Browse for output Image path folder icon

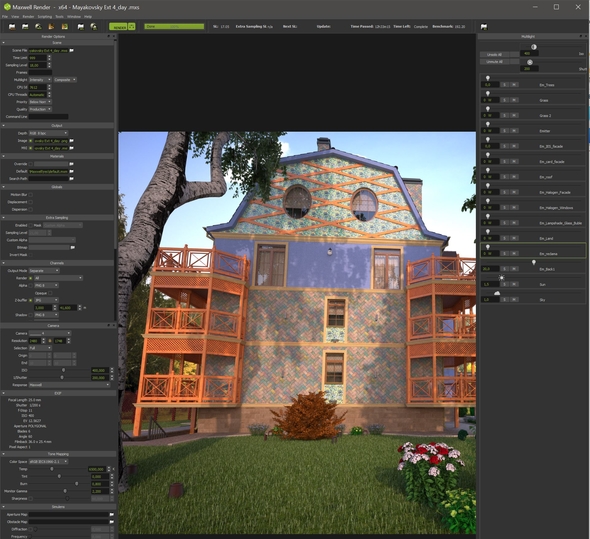(71, 140)
